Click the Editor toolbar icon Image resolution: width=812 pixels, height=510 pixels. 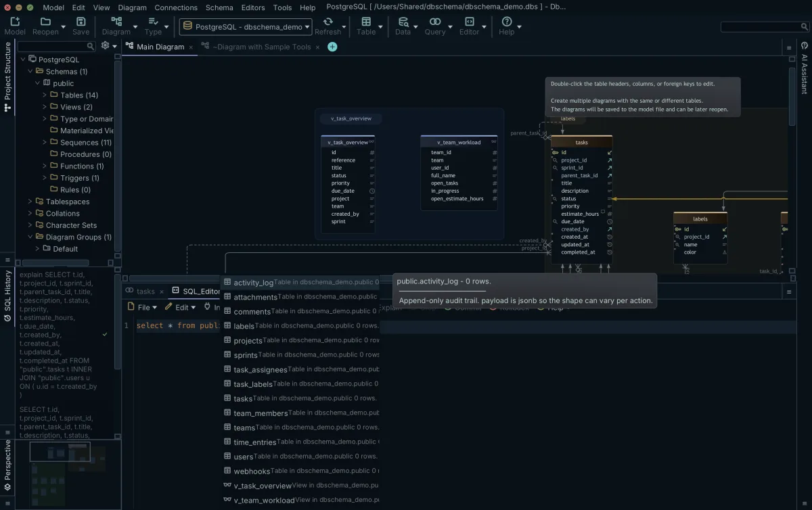pos(469,22)
